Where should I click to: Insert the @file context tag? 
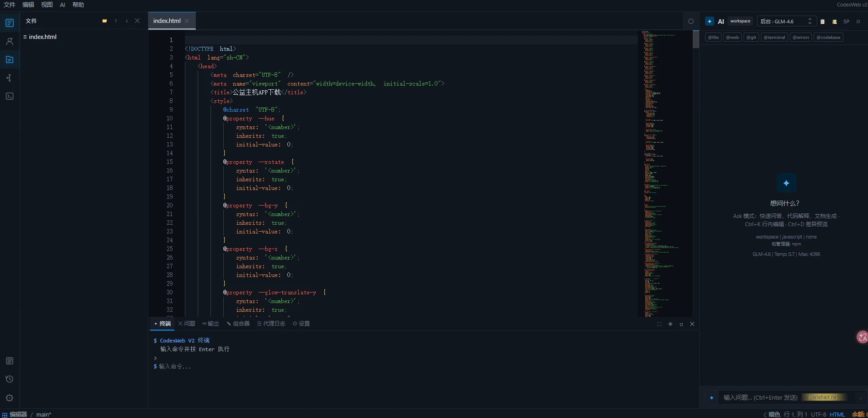[713, 38]
